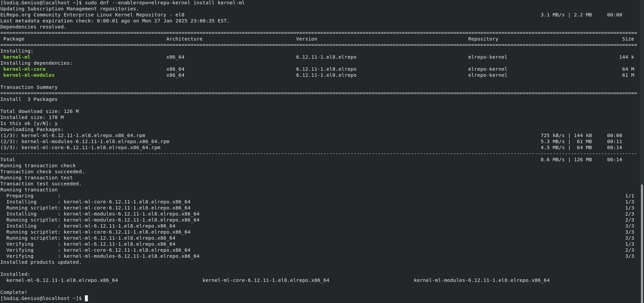Click the green kernel-ml-modules dependency name
The image size is (644, 303).
pyautogui.click(x=29, y=75)
